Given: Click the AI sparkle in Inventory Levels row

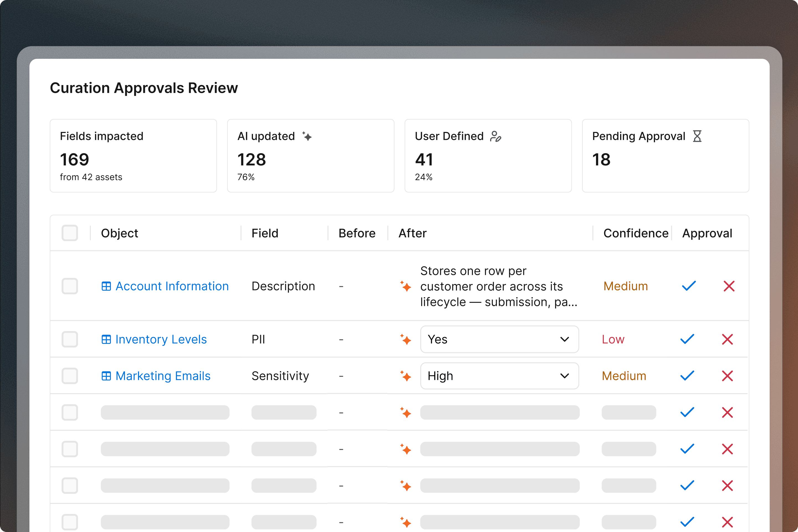Looking at the screenshot, I should point(405,339).
